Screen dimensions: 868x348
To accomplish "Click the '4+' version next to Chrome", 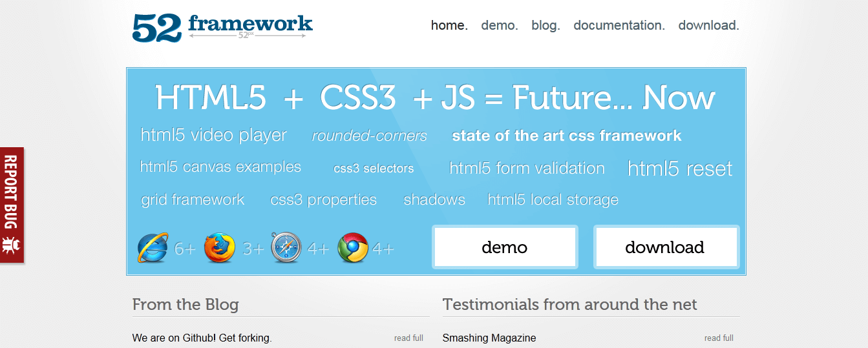I will (x=383, y=249).
